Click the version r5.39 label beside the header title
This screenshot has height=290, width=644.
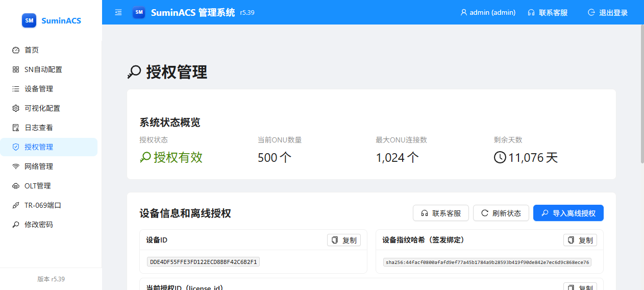247,13
